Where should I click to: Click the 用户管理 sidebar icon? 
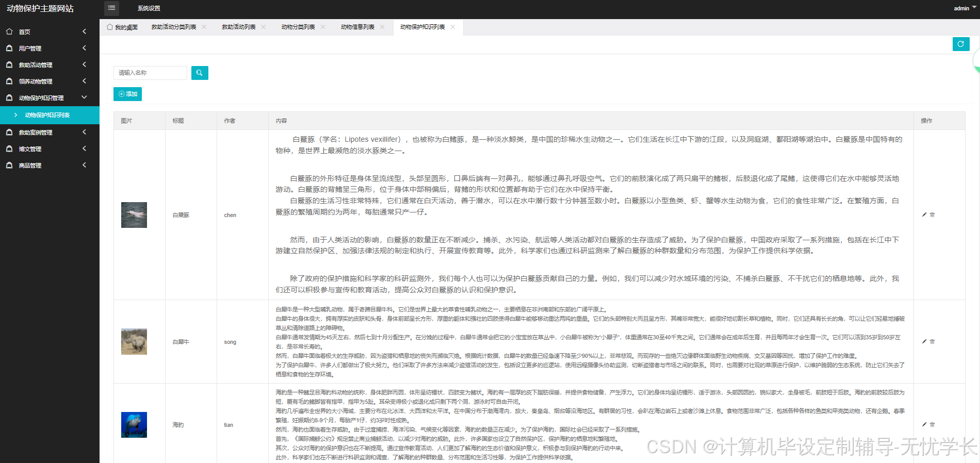coord(9,48)
